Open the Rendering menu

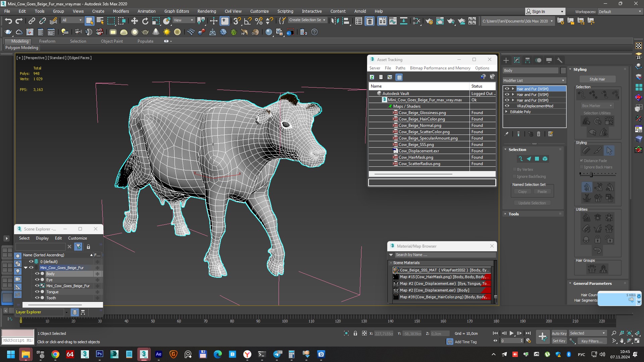tap(206, 11)
